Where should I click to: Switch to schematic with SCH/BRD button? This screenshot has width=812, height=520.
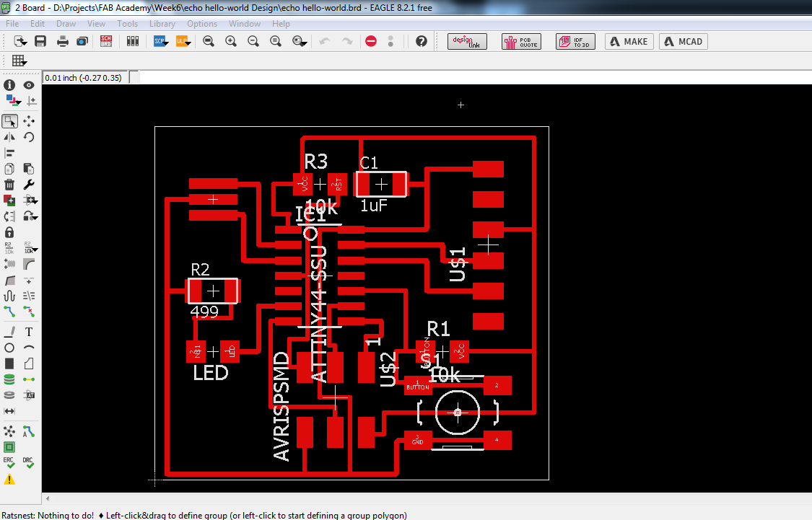106,41
